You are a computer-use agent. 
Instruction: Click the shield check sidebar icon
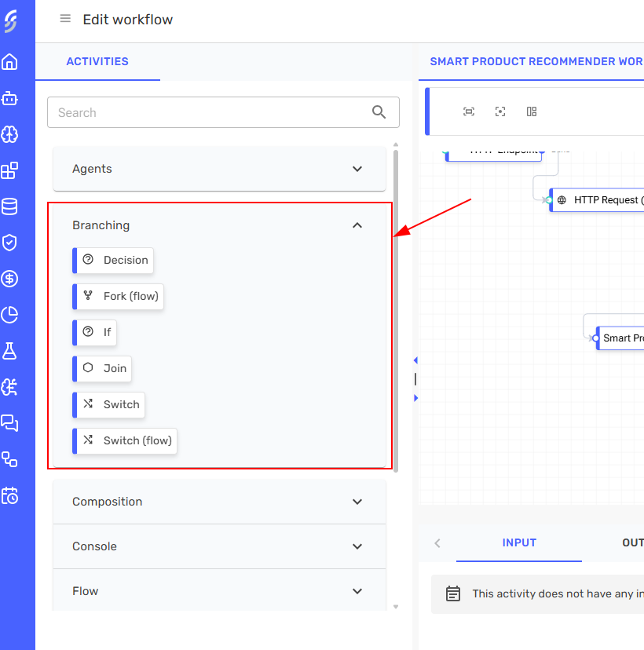[x=9, y=243]
